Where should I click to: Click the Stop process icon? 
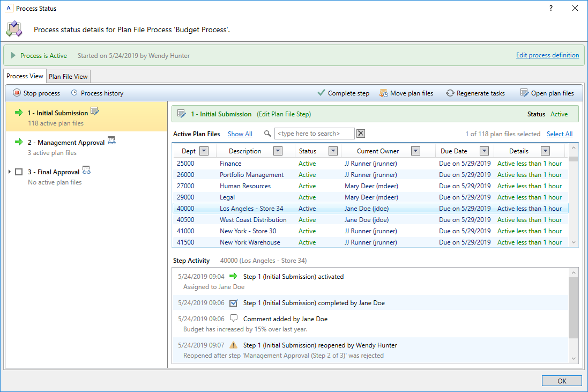click(x=17, y=93)
